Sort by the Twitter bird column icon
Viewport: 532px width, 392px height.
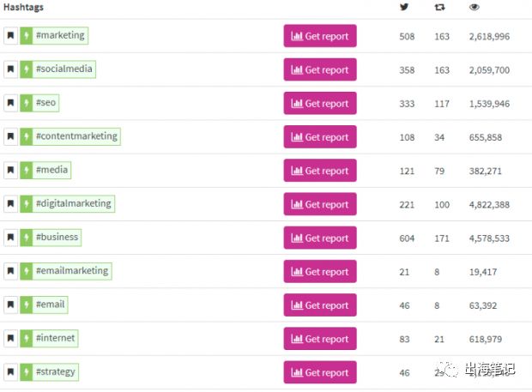pyautogui.click(x=404, y=8)
